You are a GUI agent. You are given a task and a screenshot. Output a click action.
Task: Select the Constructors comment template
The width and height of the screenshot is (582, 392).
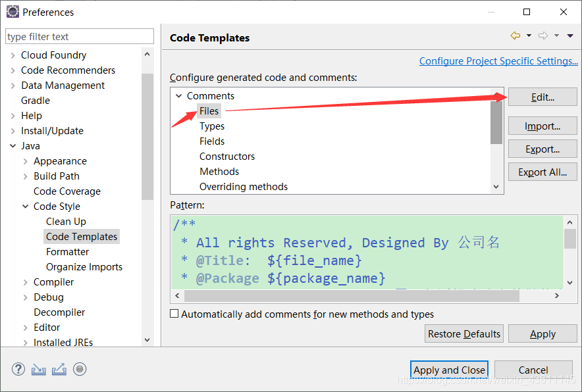(227, 157)
